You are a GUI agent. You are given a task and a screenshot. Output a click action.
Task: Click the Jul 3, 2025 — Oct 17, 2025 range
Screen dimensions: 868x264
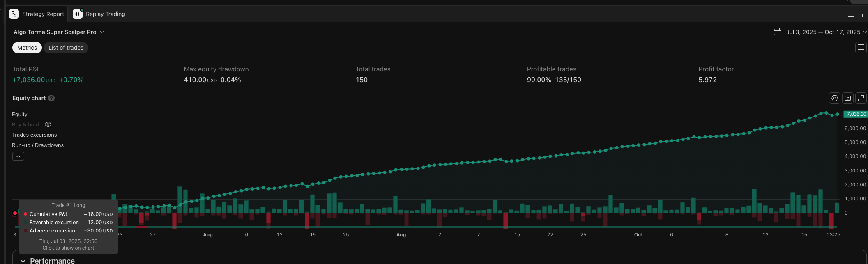[823, 32]
